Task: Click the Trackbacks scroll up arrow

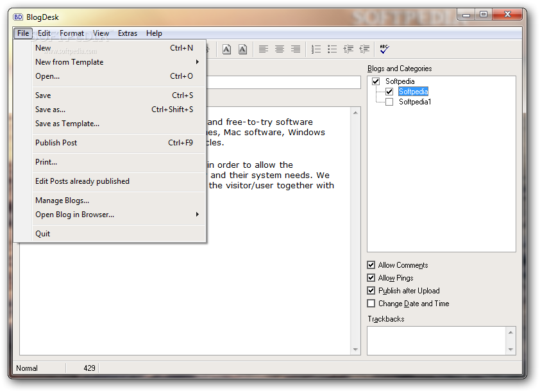Action: tap(510, 332)
